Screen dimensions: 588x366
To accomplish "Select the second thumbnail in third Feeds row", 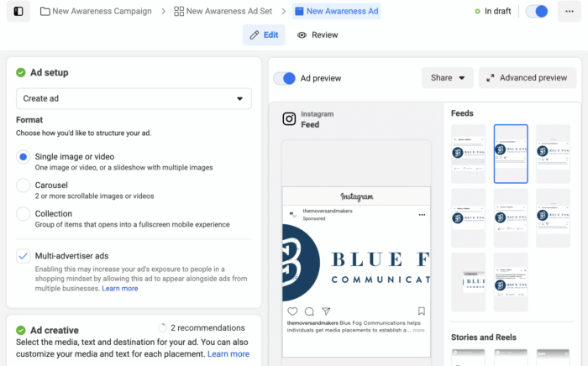I will (x=511, y=282).
